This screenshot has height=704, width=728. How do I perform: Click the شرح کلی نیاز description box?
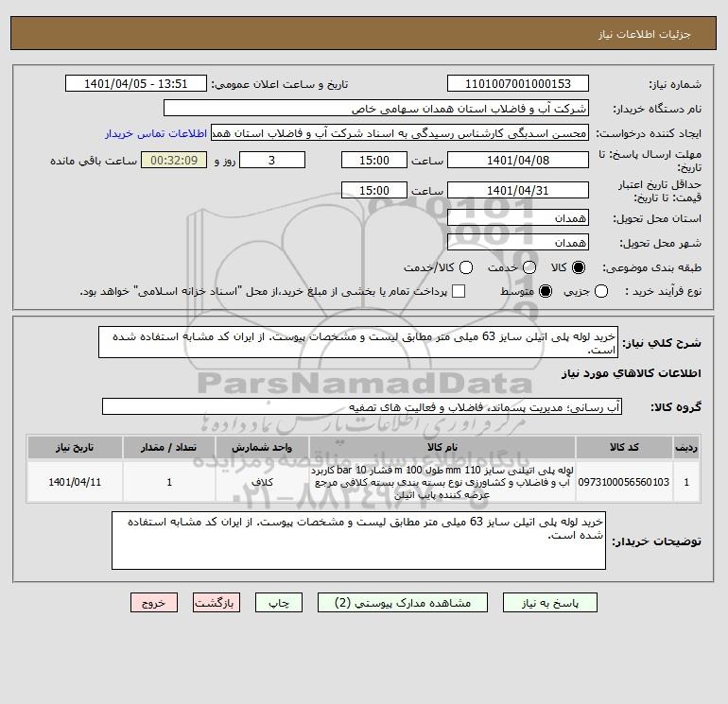pyautogui.click(x=358, y=342)
